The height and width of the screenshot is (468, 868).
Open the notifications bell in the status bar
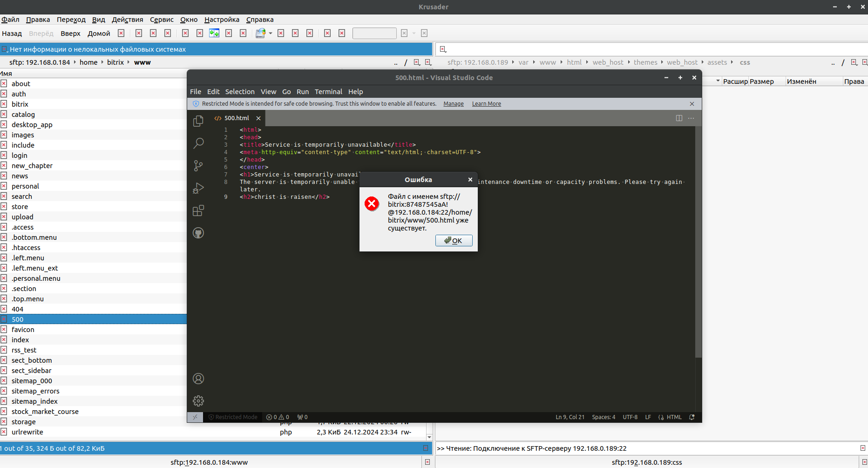[x=692, y=417]
